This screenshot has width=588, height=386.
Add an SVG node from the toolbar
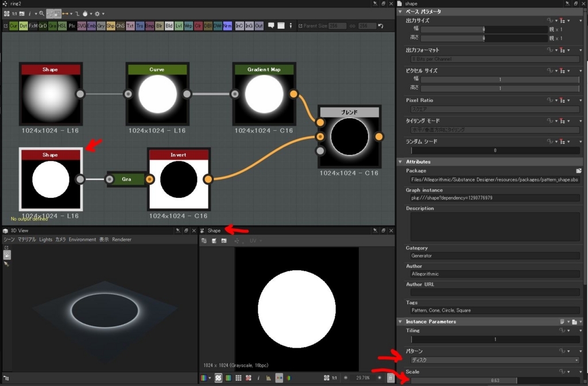point(82,26)
